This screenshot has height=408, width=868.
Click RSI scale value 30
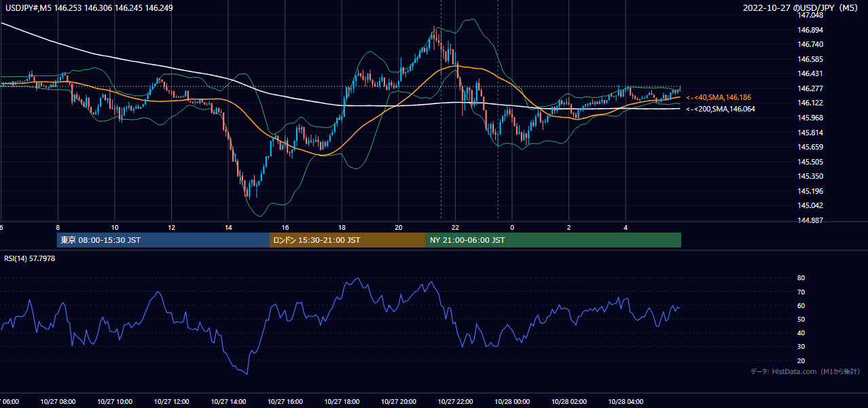pyautogui.click(x=801, y=347)
